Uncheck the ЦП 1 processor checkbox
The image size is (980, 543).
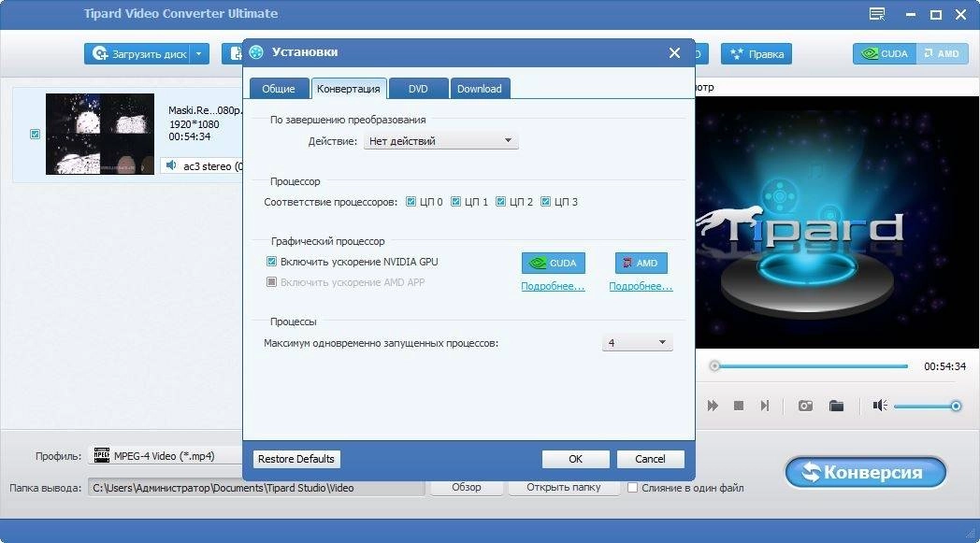coord(455,201)
